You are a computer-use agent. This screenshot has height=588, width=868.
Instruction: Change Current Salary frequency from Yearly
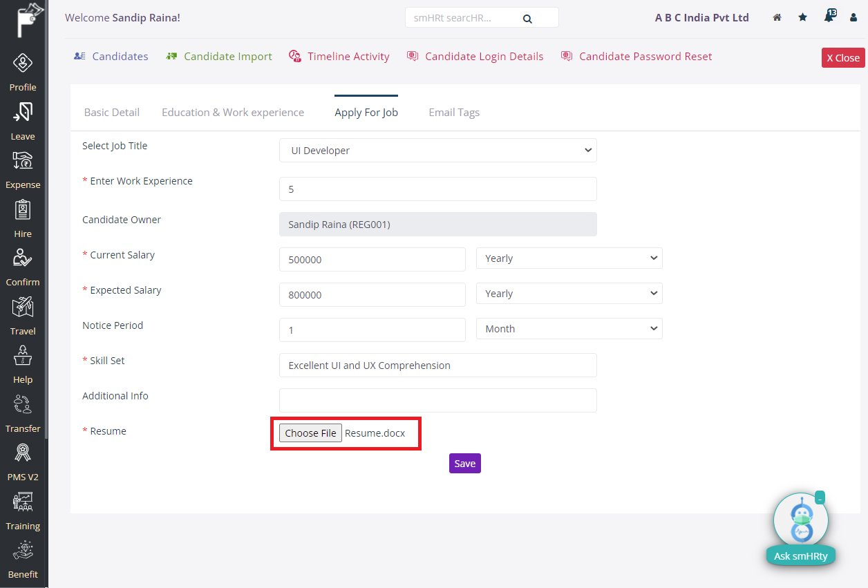tap(568, 258)
